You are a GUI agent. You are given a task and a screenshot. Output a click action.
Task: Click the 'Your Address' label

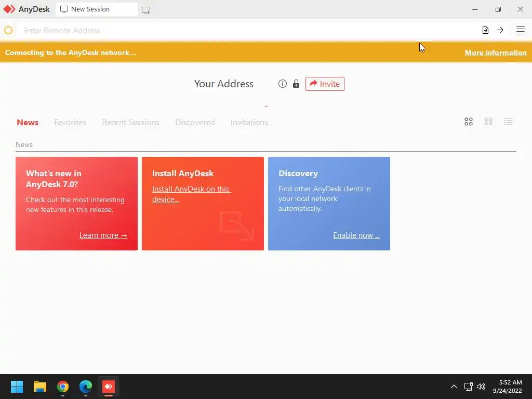pyautogui.click(x=224, y=84)
